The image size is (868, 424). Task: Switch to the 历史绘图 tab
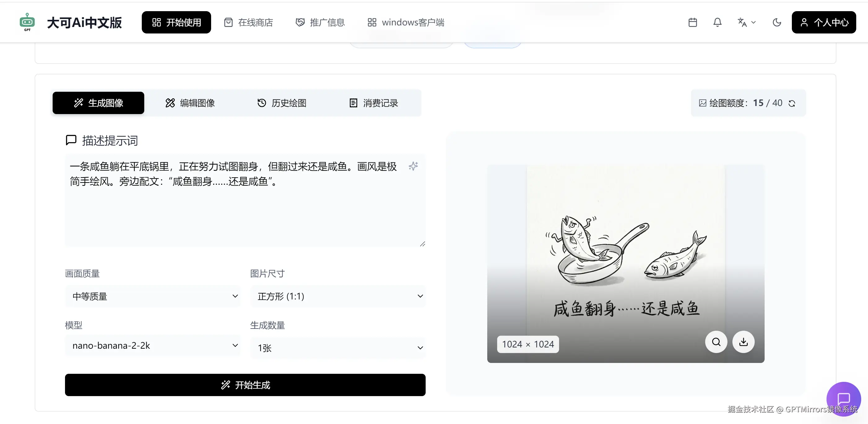(282, 103)
